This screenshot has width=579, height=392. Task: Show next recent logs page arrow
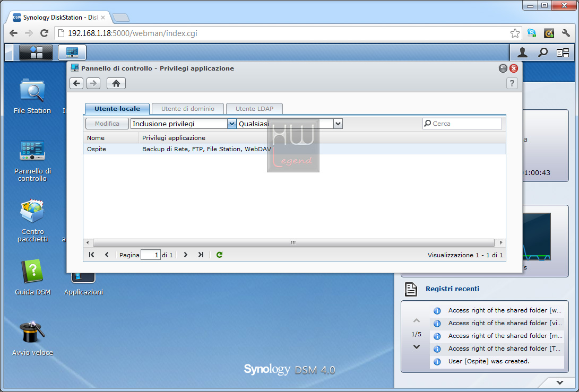417,347
